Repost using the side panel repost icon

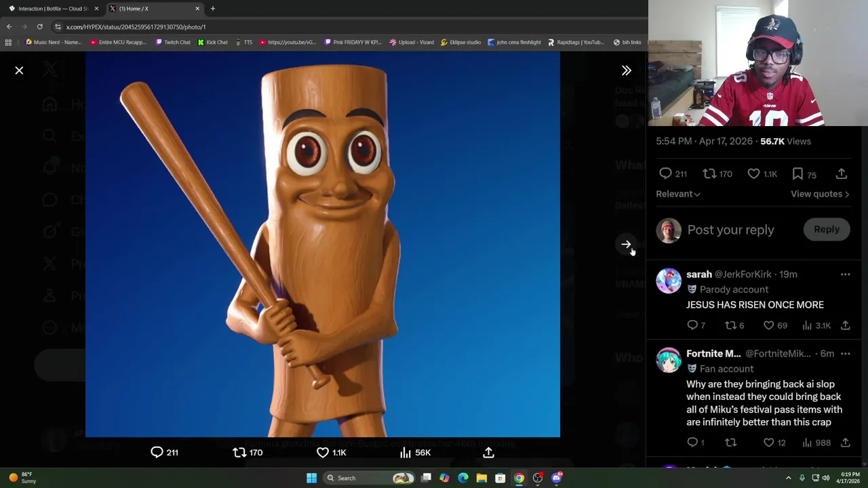click(709, 174)
